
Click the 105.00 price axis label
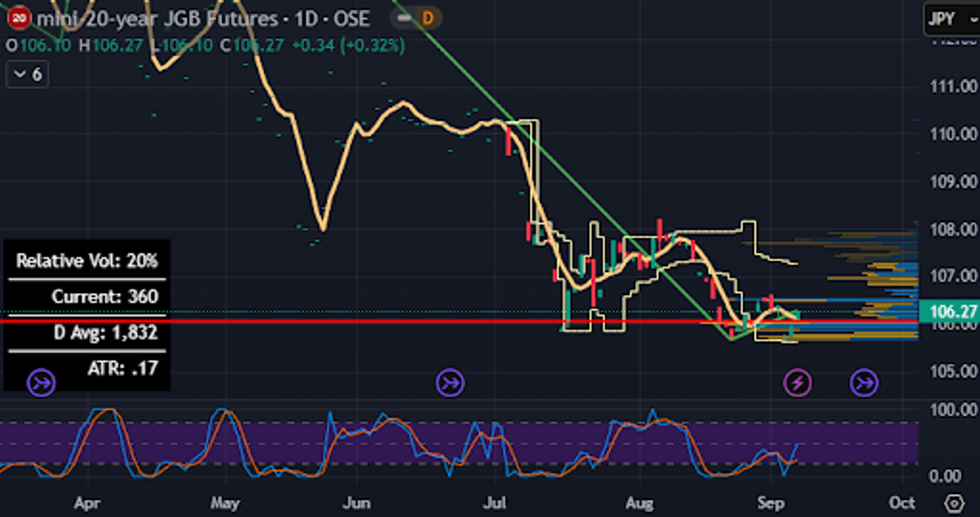coord(954,372)
